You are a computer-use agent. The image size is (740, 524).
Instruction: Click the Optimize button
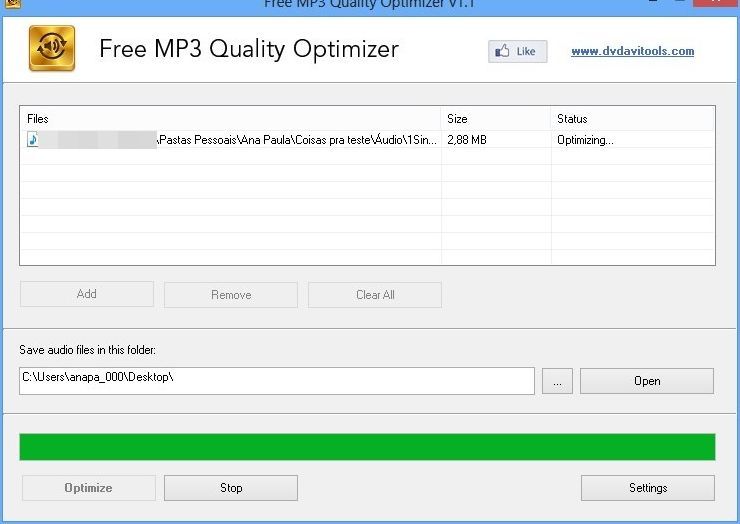[x=89, y=488]
